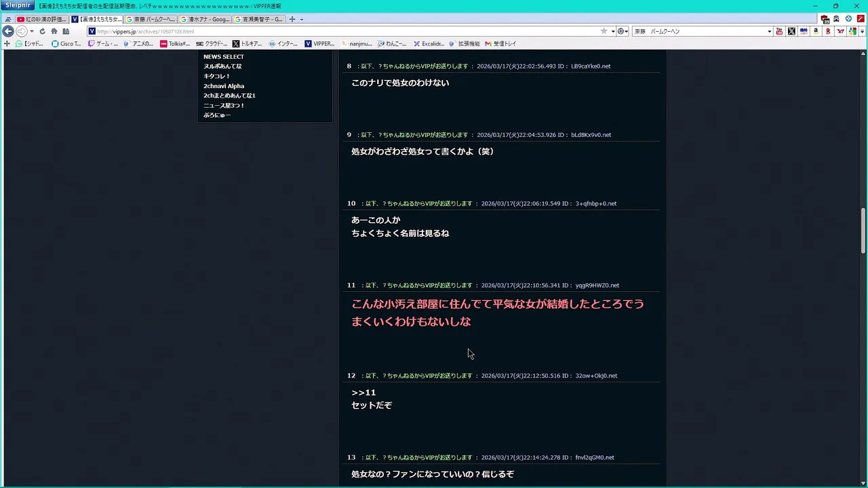
Task: Open the Gmail 受信トレイ bookmark
Action: (500, 43)
